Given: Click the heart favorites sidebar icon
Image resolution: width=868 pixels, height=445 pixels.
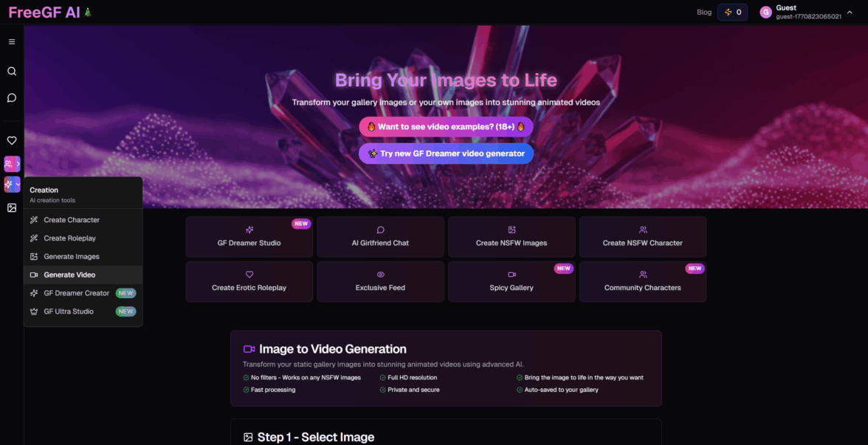Looking at the screenshot, I should [12, 140].
